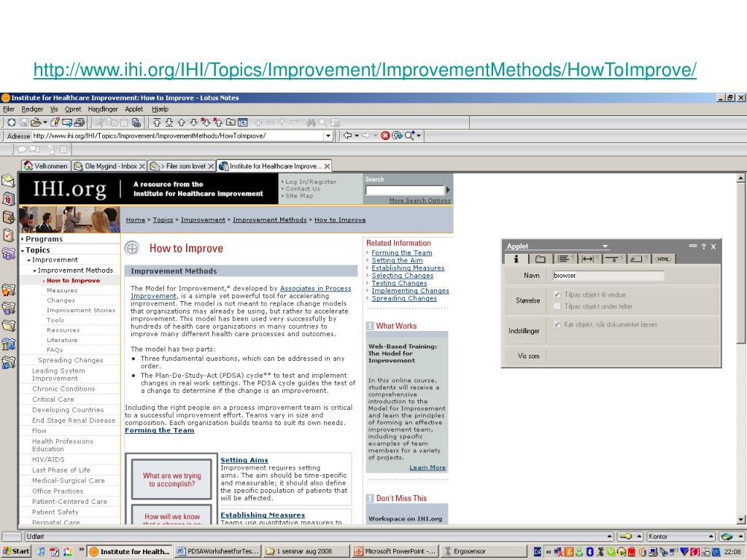The image size is (747, 560).
Task: Click the refresh page icon
Action: point(398,136)
